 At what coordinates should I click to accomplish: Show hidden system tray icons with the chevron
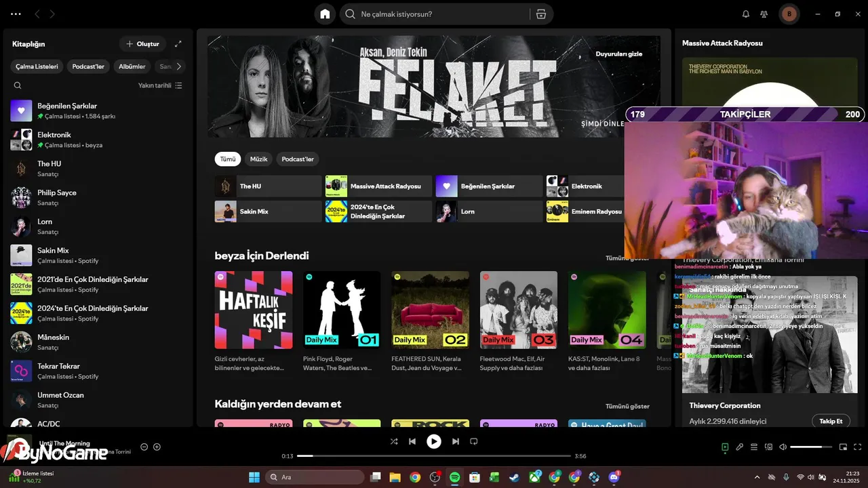[757, 477]
